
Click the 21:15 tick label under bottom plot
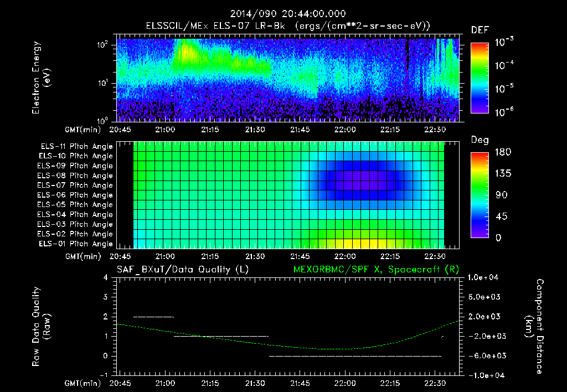210,383
